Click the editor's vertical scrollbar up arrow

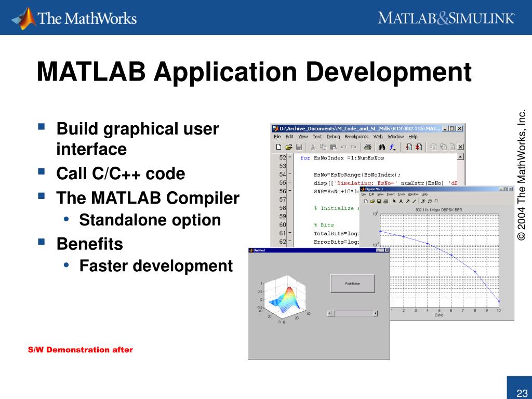tap(460, 157)
